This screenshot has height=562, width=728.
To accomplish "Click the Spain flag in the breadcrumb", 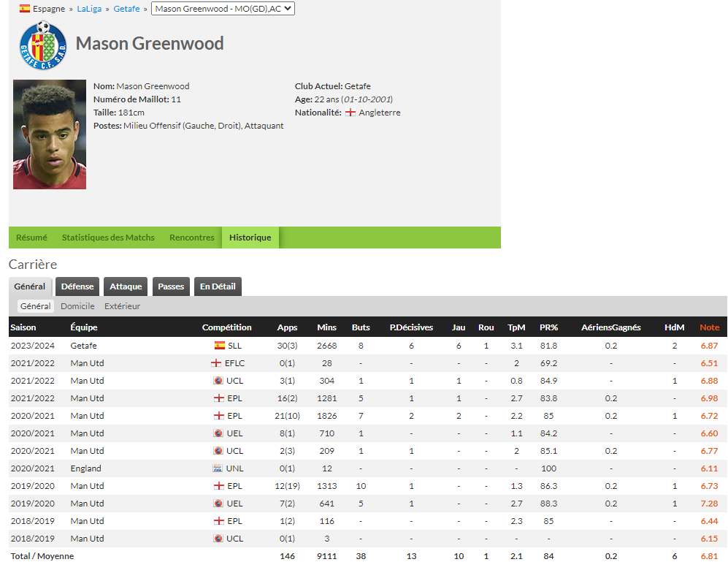I will tap(25, 9).
